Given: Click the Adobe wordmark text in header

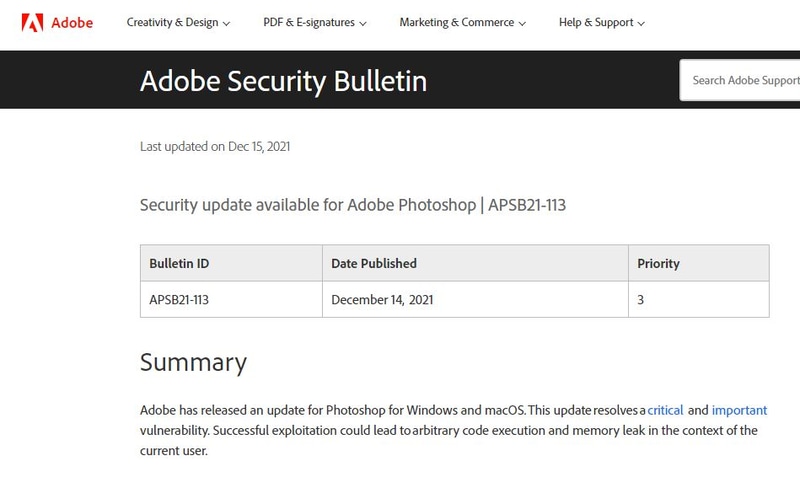Looking at the screenshot, I should coord(74,22).
